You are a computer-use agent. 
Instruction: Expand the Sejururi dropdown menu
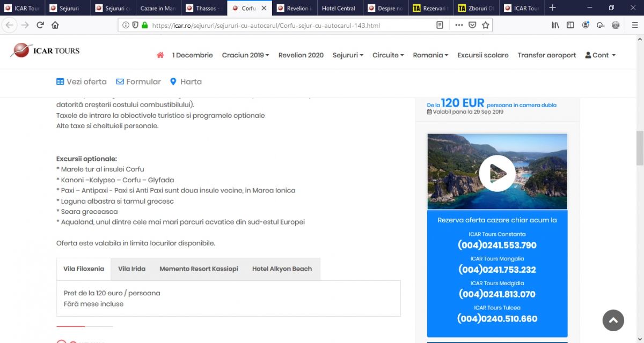pos(348,55)
